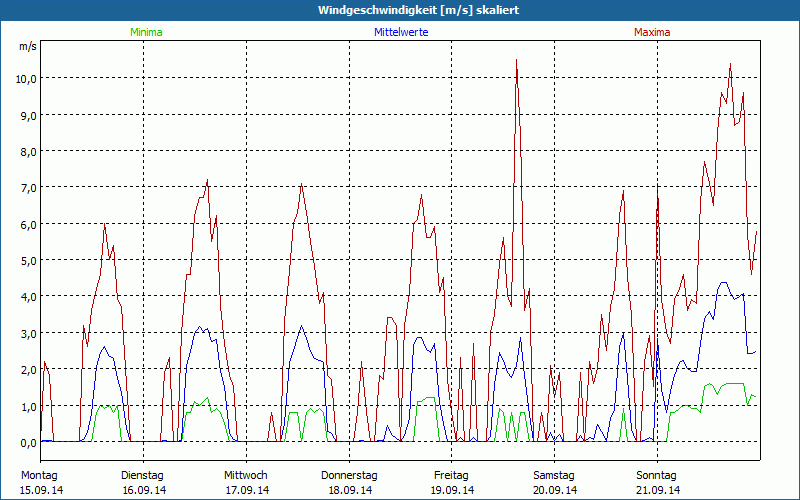
Task: Select the Mittwoch day label
Action: tap(246, 475)
